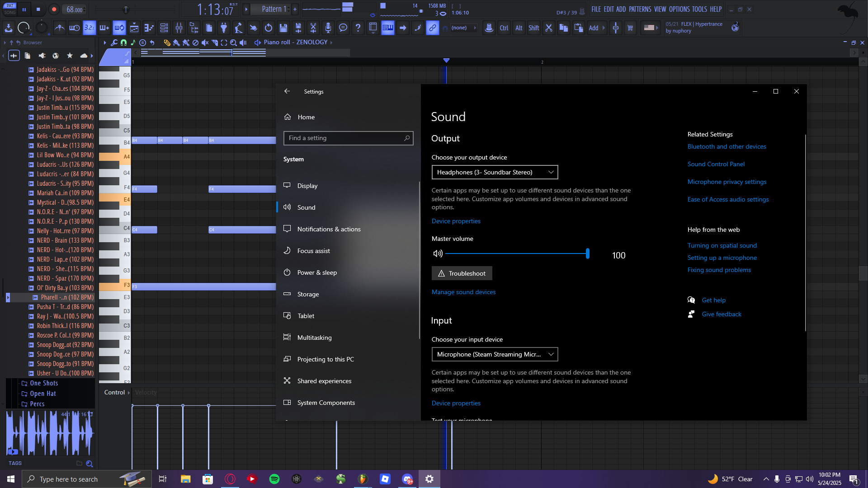Open the Sound Control Panel link

tap(716, 164)
